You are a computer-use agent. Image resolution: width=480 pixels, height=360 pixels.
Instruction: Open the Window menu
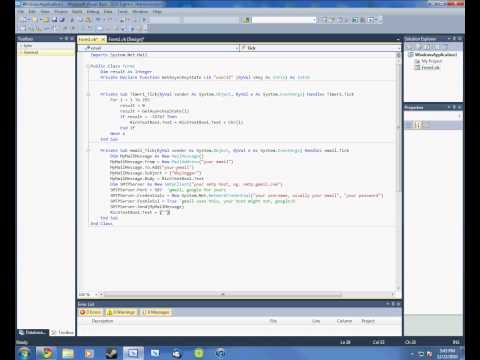[140, 12]
